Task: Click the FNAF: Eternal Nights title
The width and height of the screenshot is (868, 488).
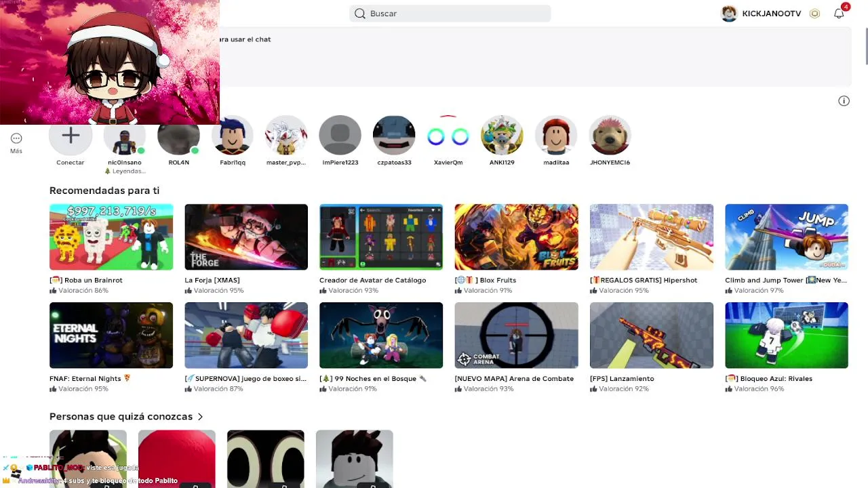Action: [90, 378]
